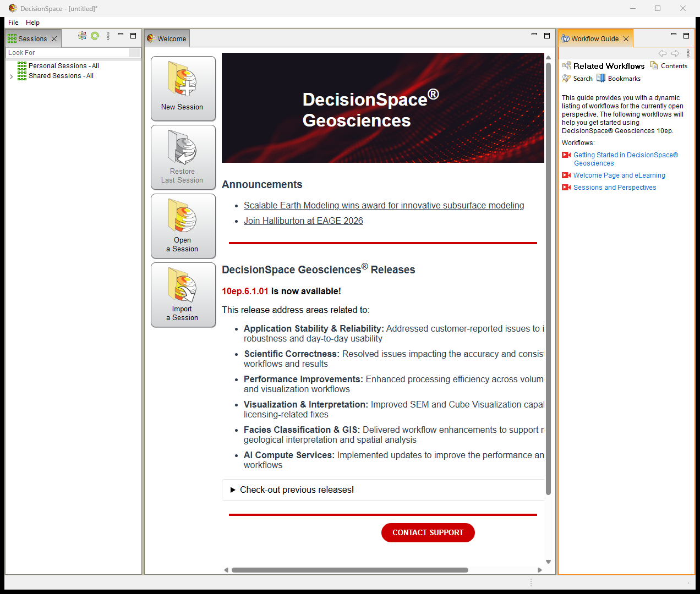Viewport: 700px width, 594px height.
Task: Refresh sessions with the green circular arrow icon
Action: (x=95, y=36)
